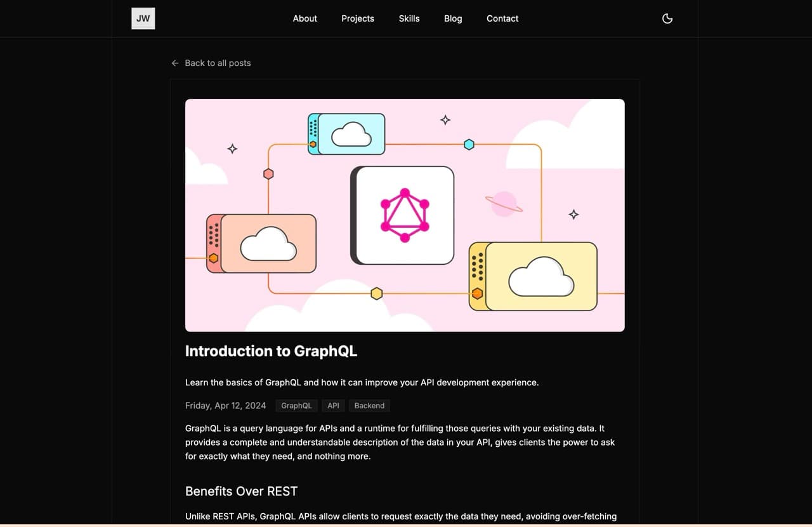
Task: Select the GraphQL logo in the hero image
Action: [403, 214]
